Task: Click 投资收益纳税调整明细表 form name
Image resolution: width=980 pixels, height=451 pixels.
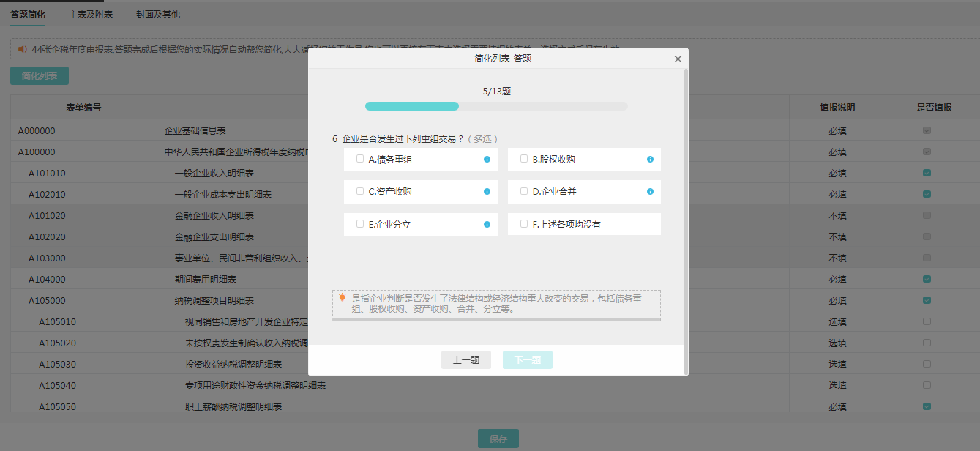Action: tap(233, 364)
